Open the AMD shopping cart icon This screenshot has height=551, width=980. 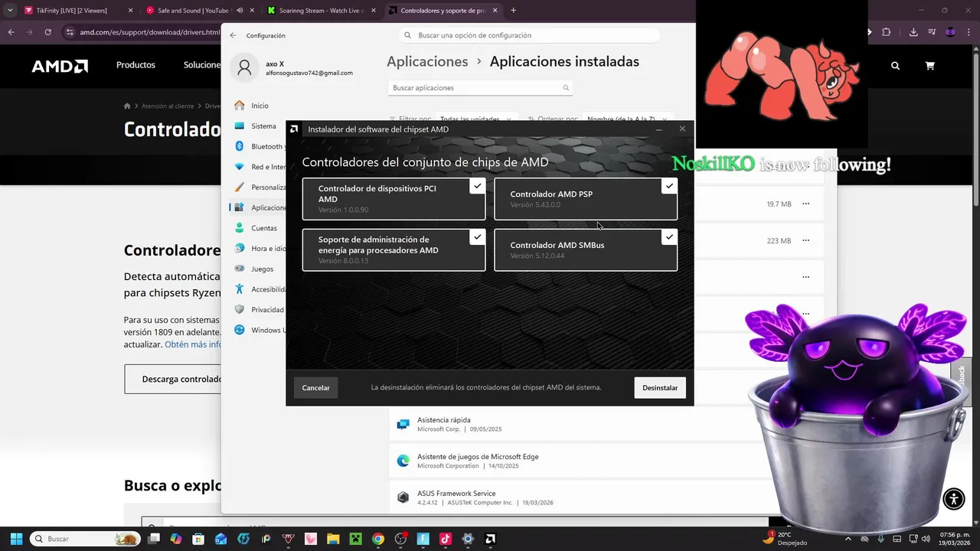tap(929, 66)
